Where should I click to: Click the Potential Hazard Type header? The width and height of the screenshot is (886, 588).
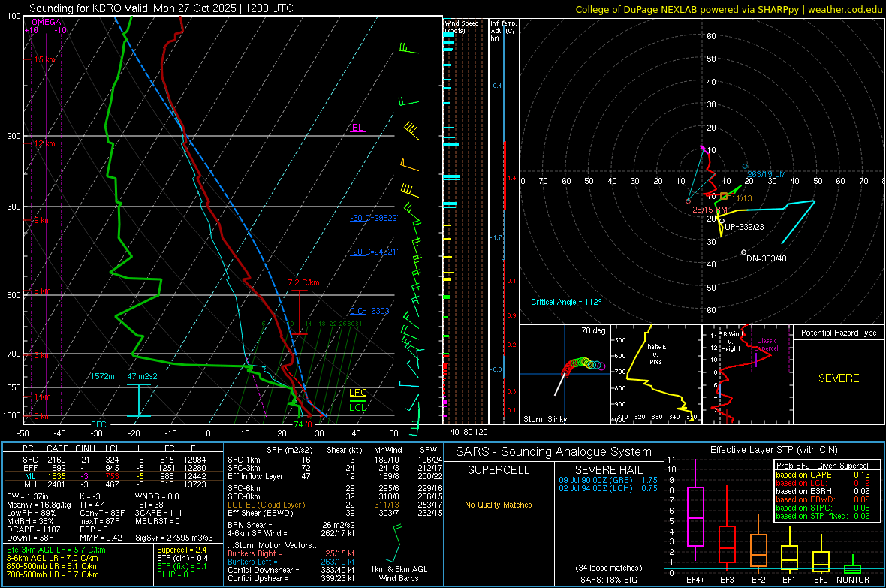[839, 333]
